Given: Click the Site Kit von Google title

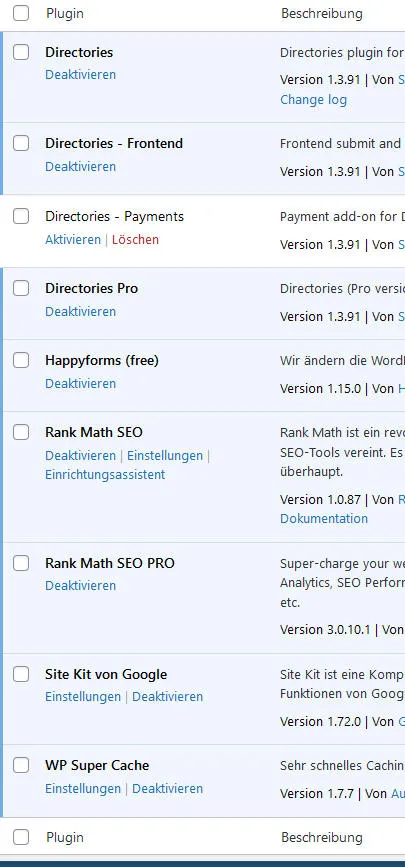Looking at the screenshot, I should (106, 674).
